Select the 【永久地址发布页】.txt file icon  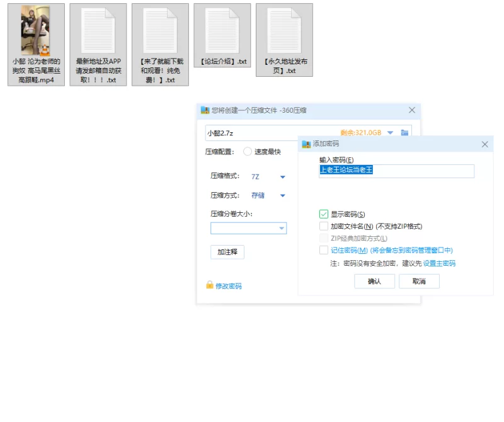(284, 30)
